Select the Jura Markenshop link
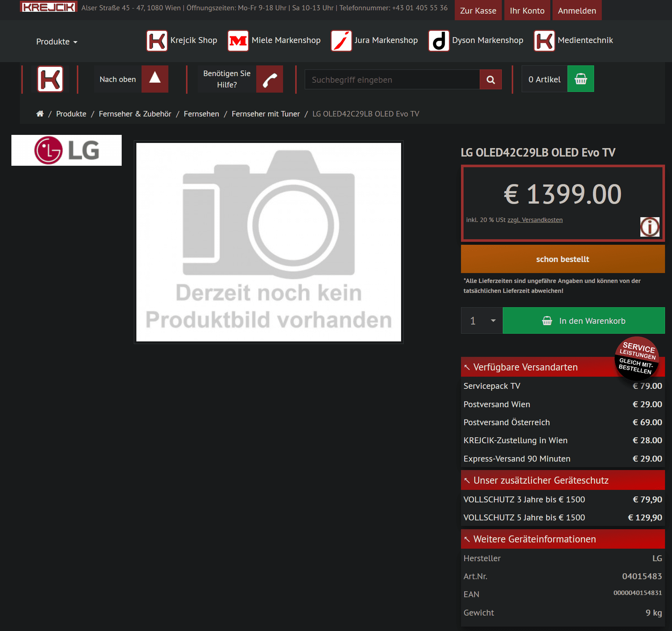Viewport: 672px width, 631px height. click(x=386, y=40)
